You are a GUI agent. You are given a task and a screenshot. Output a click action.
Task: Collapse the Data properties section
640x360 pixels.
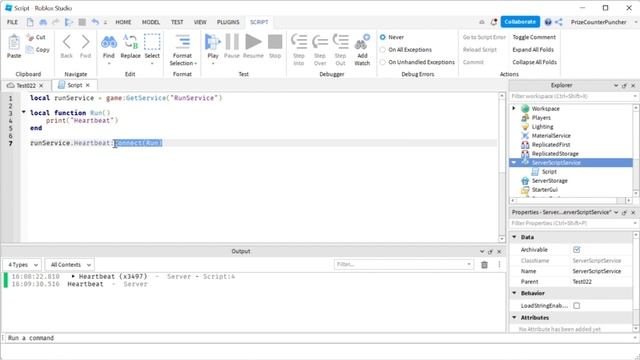coord(514,237)
